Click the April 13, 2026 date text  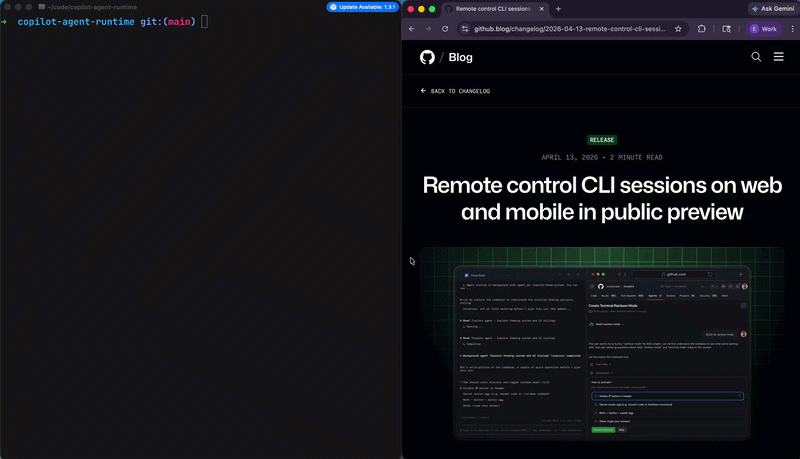tap(569, 158)
